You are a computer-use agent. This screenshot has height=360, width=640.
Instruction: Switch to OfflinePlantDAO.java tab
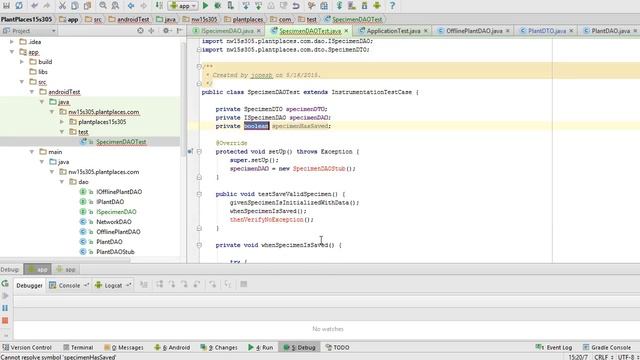coord(473,31)
